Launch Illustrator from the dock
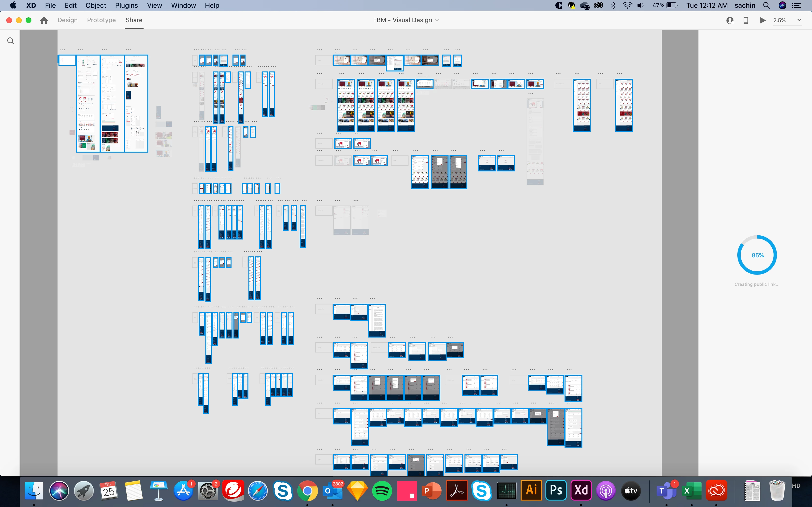The width and height of the screenshot is (812, 507). 531,490
